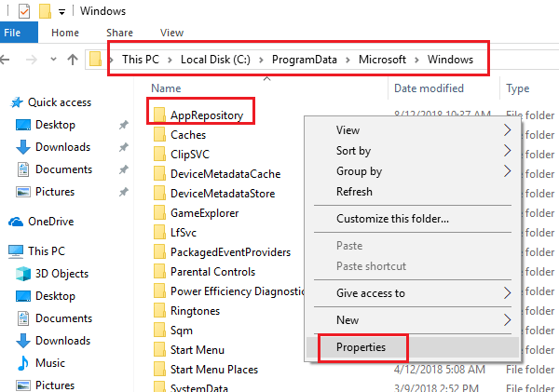Open Music folder icon in sidebar
Viewport: 559px width, 392px height.
point(23,363)
